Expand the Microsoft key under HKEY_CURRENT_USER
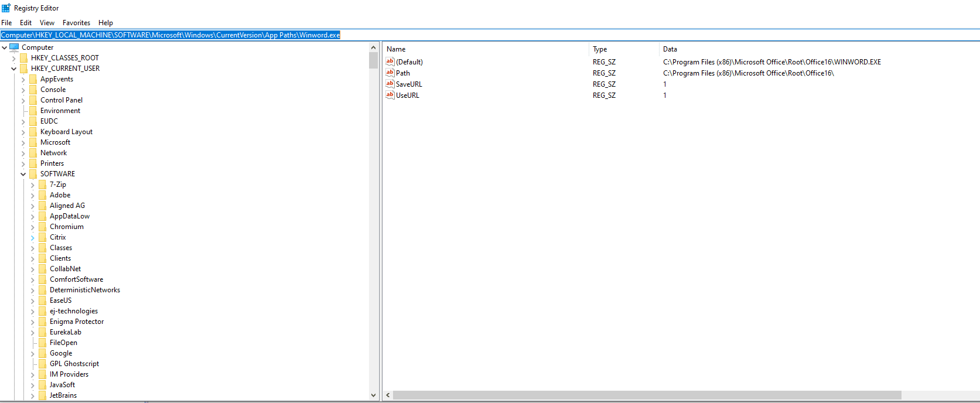Image resolution: width=980 pixels, height=403 pixels. tap(23, 142)
